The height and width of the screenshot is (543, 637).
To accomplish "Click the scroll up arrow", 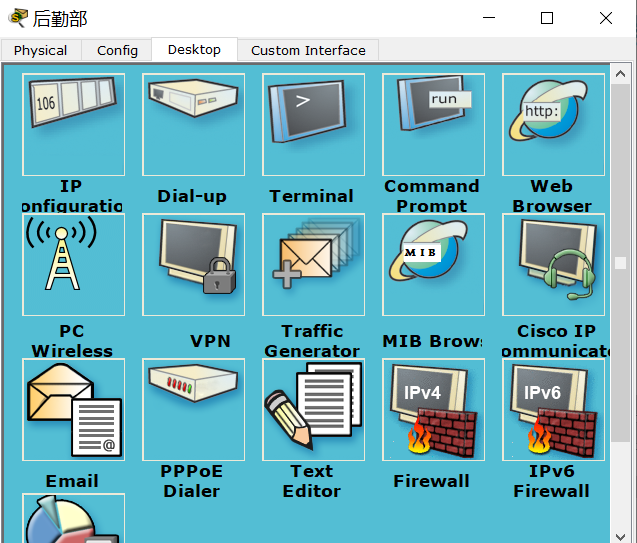I will [620, 74].
